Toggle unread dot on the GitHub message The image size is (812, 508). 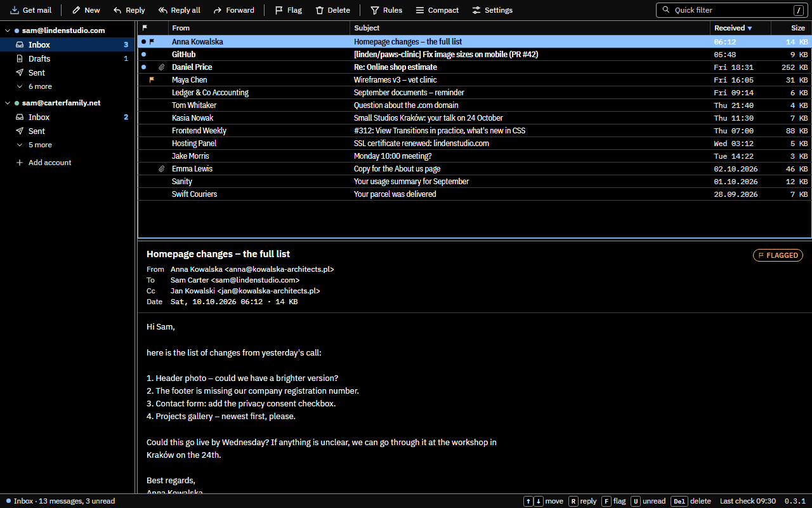[143, 55]
